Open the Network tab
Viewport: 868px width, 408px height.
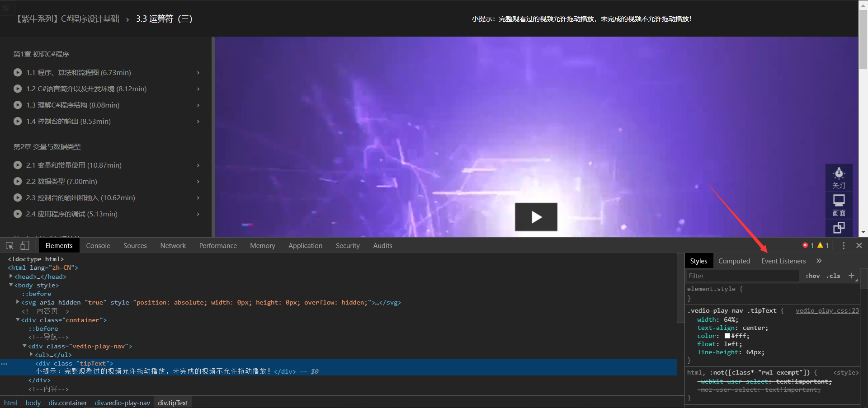tap(173, 245)
